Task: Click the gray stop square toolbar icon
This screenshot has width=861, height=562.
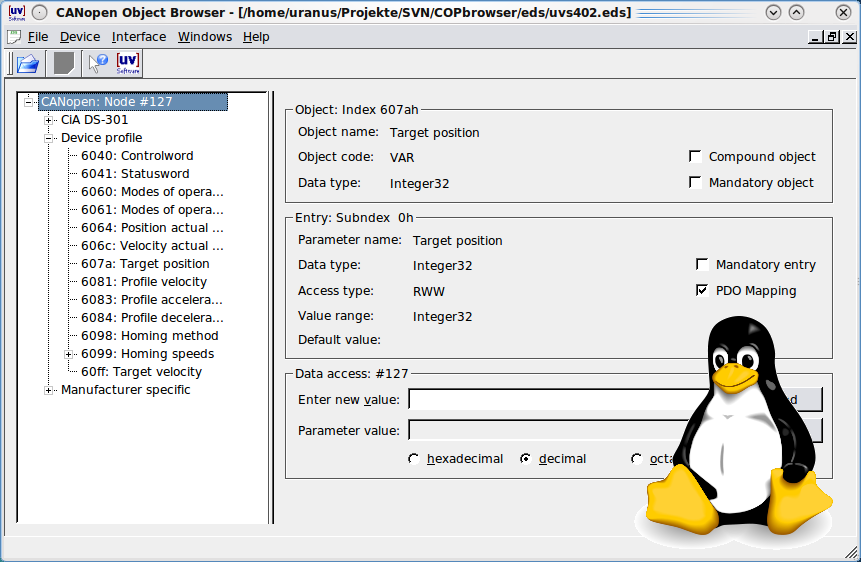Action: pos(64,64)
